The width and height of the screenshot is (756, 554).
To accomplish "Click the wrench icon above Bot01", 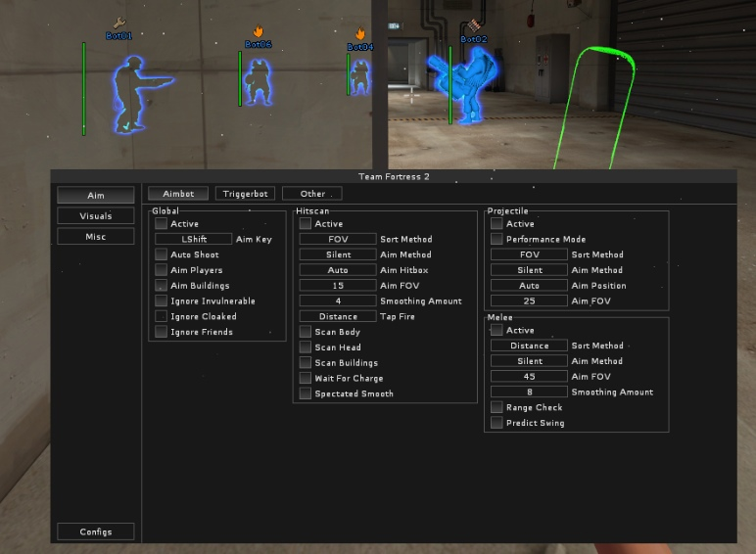I will (x=119, y=23).
